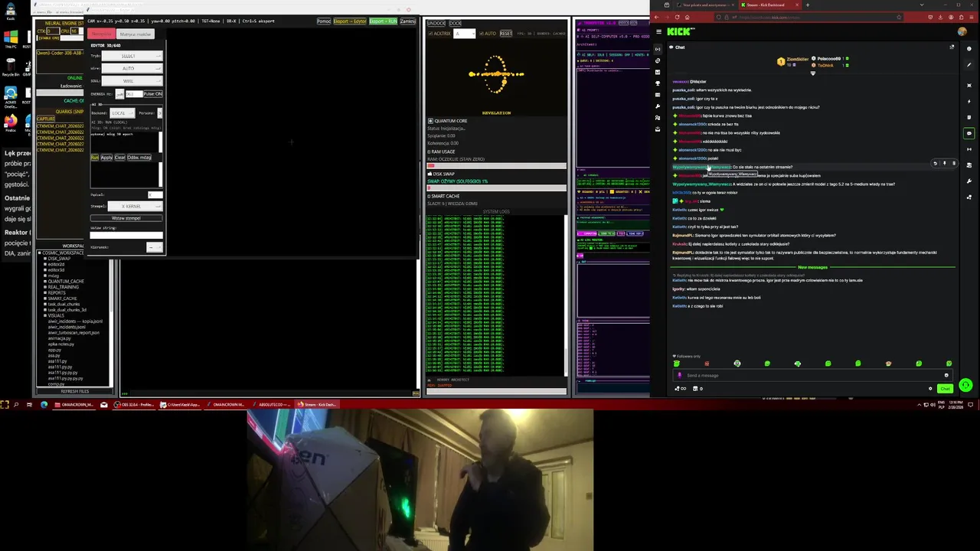Open Stempel X KERNEL dropdown
This screenshot has width=980, height=551.
134,206
